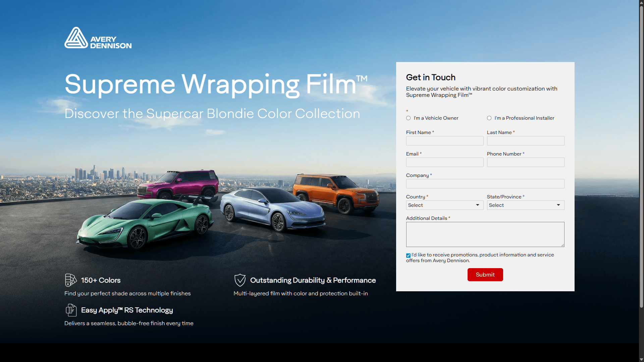Open the State/Province dropdown

(526, 205)
